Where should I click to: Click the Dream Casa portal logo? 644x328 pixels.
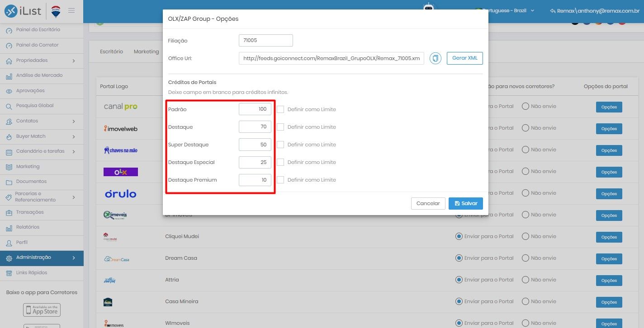(x=116, y=259)
